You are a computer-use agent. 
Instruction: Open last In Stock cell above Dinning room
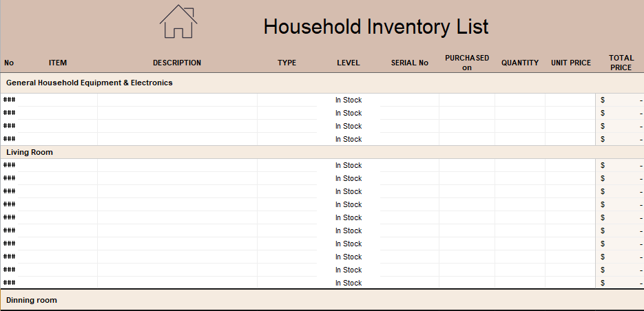pyautogui.click(x=348, y=283)
